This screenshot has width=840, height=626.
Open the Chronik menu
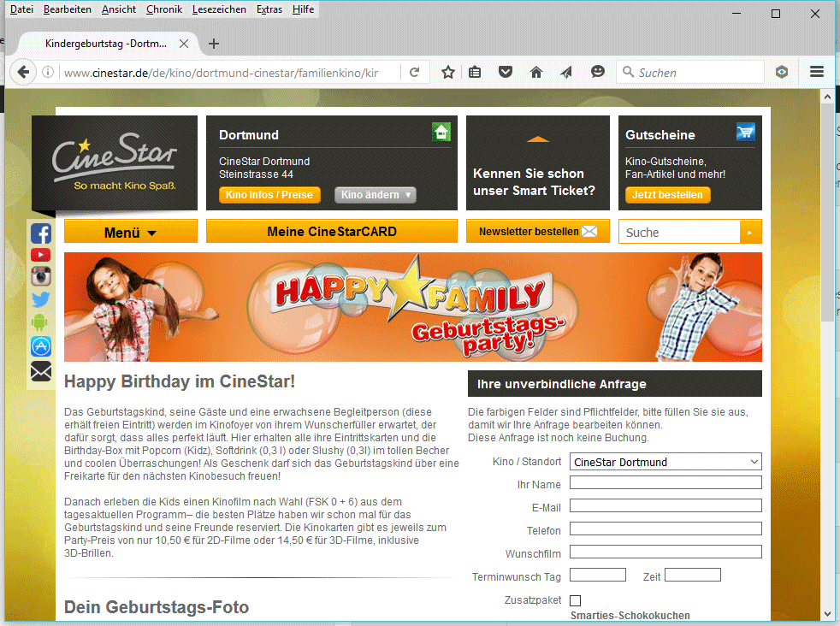(x=164, y=9)
